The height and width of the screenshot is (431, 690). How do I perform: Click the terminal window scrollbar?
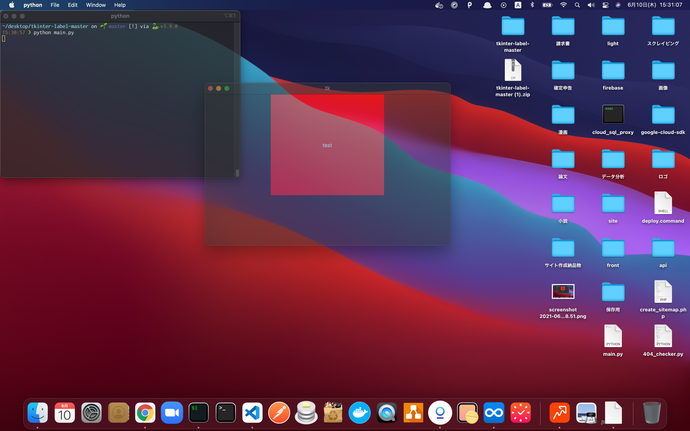[237, 173]
